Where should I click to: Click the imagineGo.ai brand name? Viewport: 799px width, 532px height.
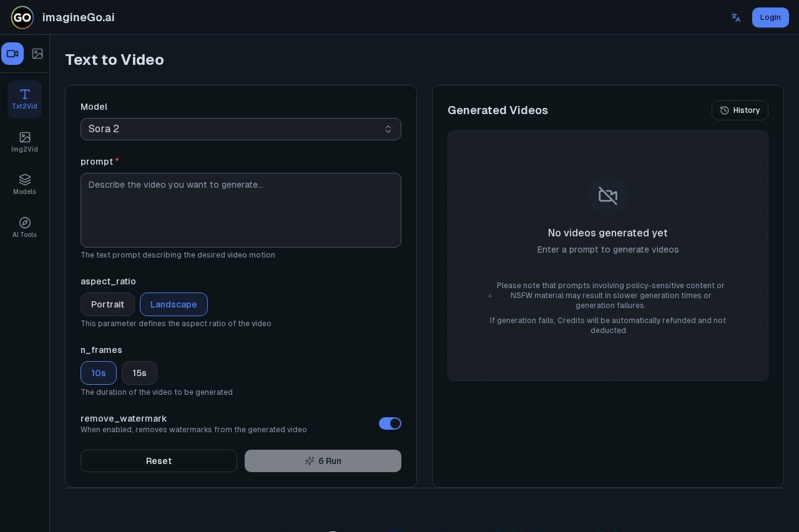78,17
